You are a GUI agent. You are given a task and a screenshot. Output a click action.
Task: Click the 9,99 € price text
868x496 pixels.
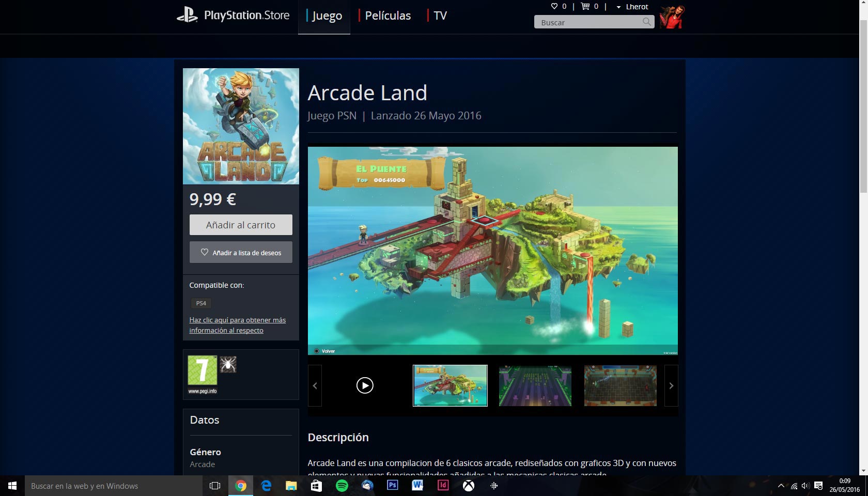tap(213, 199)
